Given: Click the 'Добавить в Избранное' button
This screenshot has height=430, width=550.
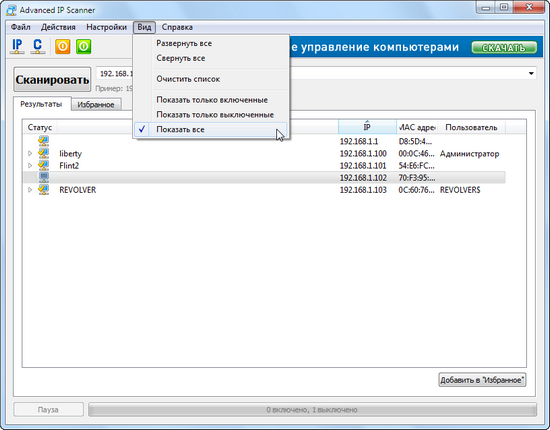Looking at the screenshot, I should point(482,380).
